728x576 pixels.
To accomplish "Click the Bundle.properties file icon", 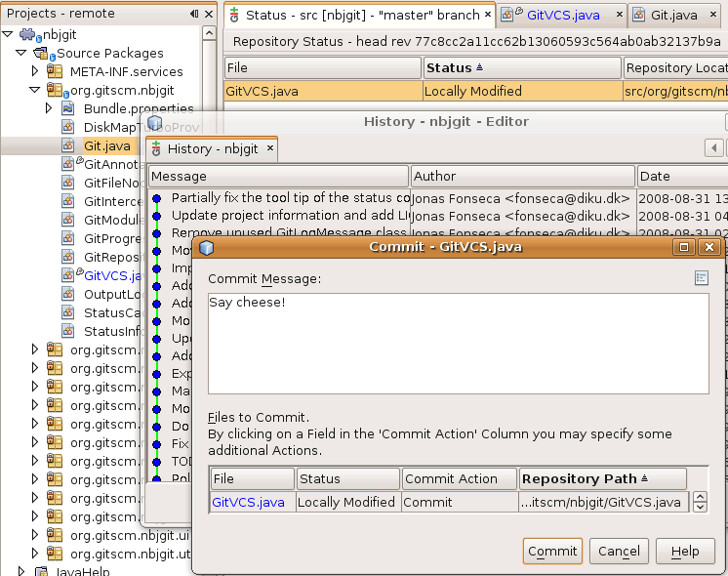I will (69, 108).
